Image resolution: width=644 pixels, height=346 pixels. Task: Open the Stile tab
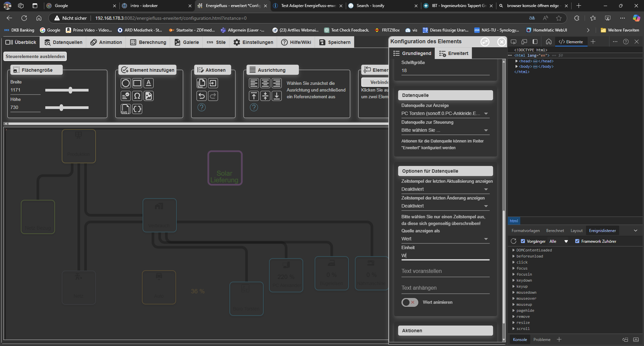[x=216, y=42]
